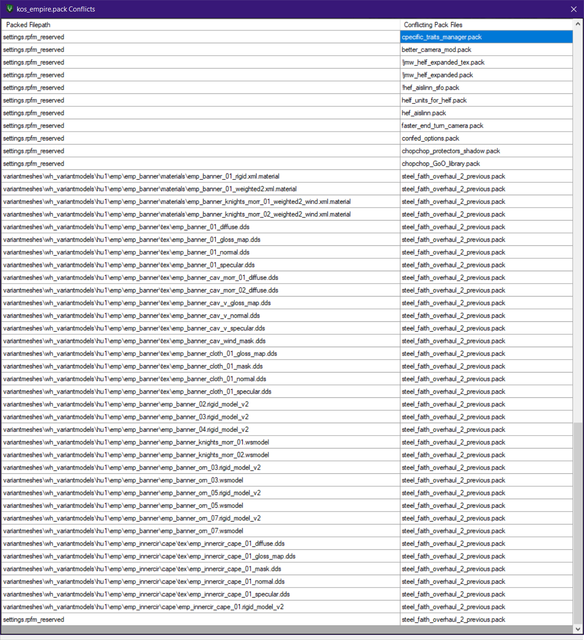
Task: Select the emp_banner_01_specular.dds filepath
Action: pyautogui.click(x=200, y=265)
